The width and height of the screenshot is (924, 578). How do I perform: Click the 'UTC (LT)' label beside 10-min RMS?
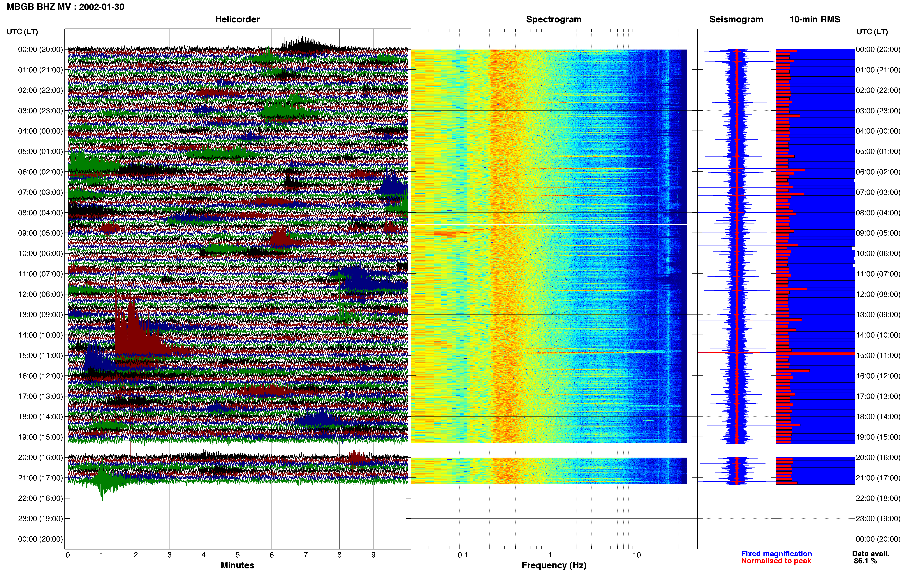click(872, 32)
